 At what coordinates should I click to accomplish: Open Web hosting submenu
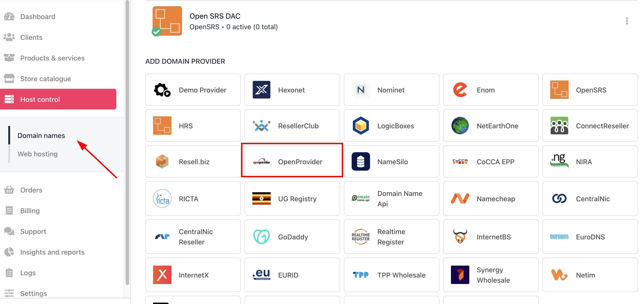point(37,154)
